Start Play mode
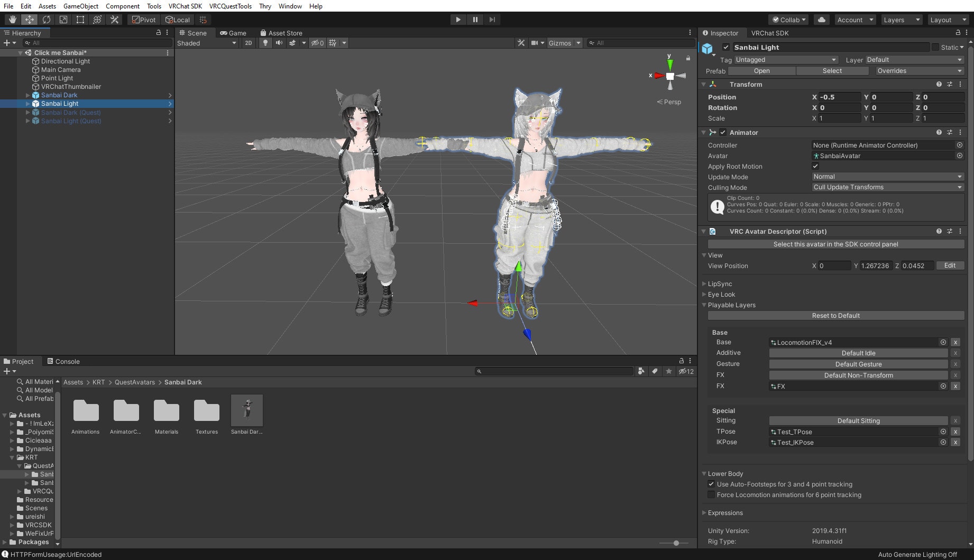 [458, 20]
